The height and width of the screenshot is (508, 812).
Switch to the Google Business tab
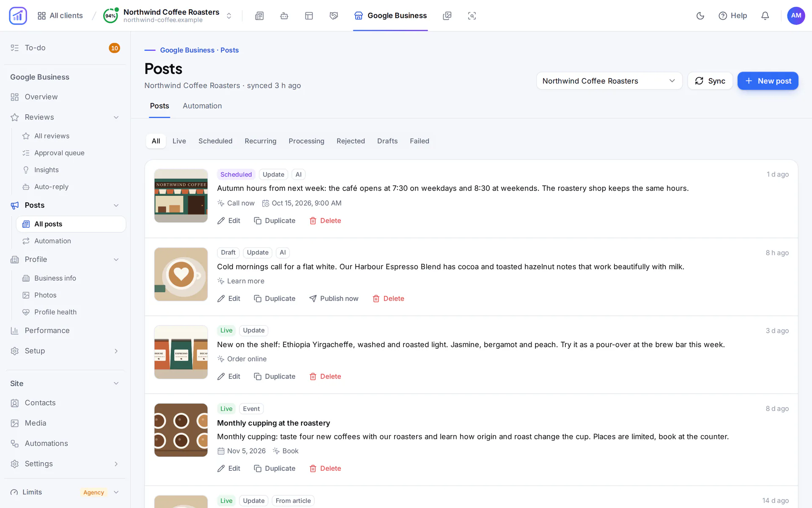tap(390, 16)
